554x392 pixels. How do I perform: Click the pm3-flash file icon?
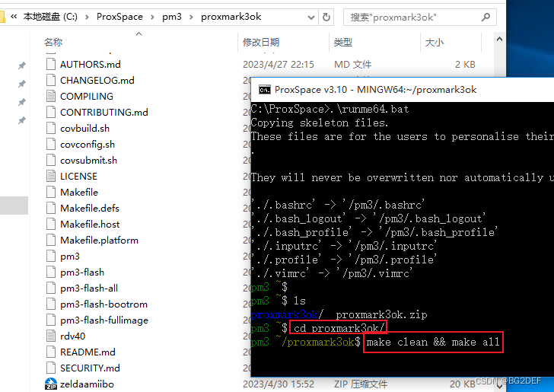51,272
